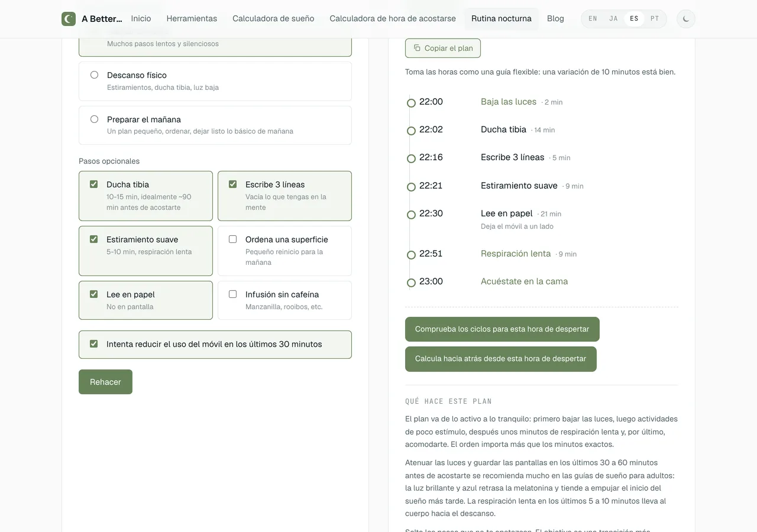
Task: Check the Ordena una superficie checkbox
Action: (232, 239)
